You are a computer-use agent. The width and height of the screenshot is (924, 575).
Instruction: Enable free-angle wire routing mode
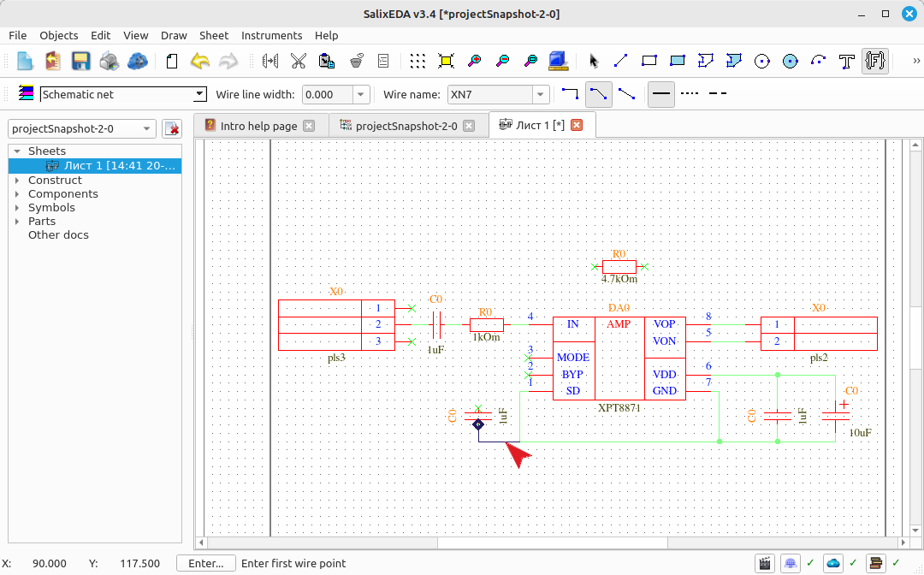[626, 93]
